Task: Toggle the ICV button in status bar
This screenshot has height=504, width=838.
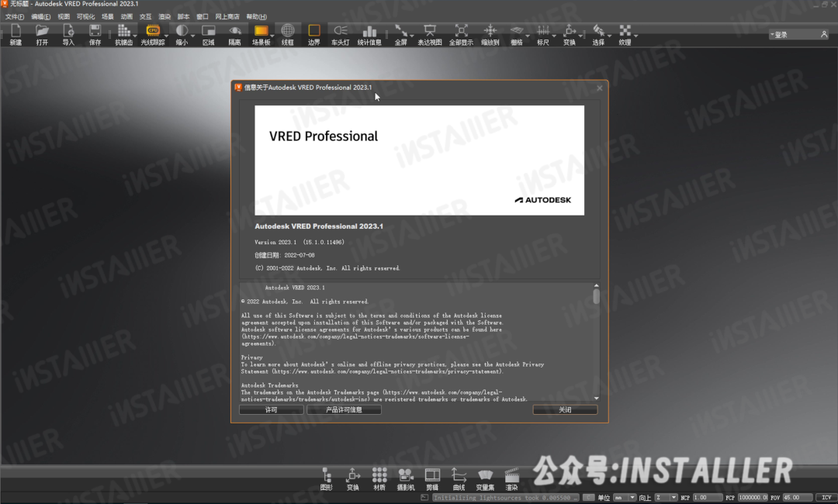Action: [x=826, y=498]
